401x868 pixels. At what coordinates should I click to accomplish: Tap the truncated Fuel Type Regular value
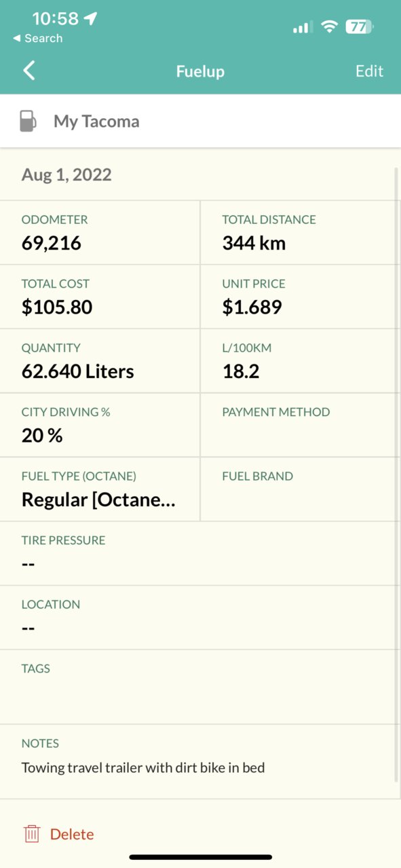pyautogui.click(x=98, y=501)
